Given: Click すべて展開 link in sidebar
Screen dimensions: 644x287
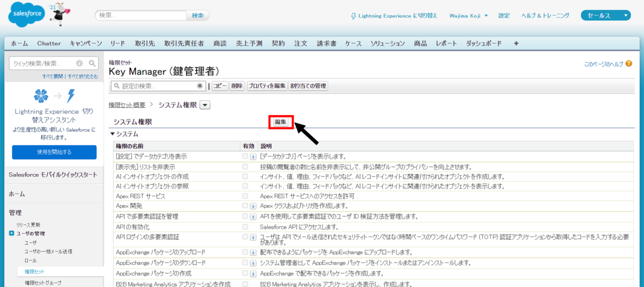Looking at the screenshot, I should pos(53,76).
